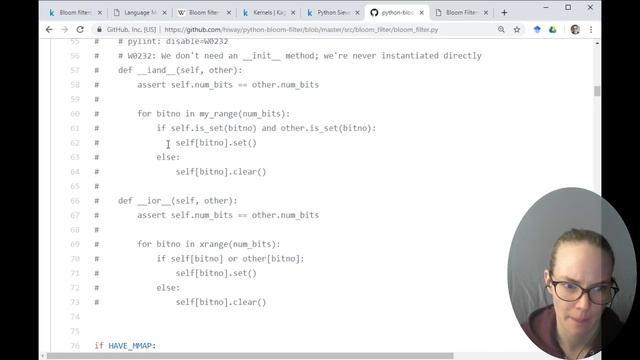The width and height of the screenshot is (640, 360).
Task: Close the Python Sieve tab
Action: pyautogui.click(x=357, y=13)
